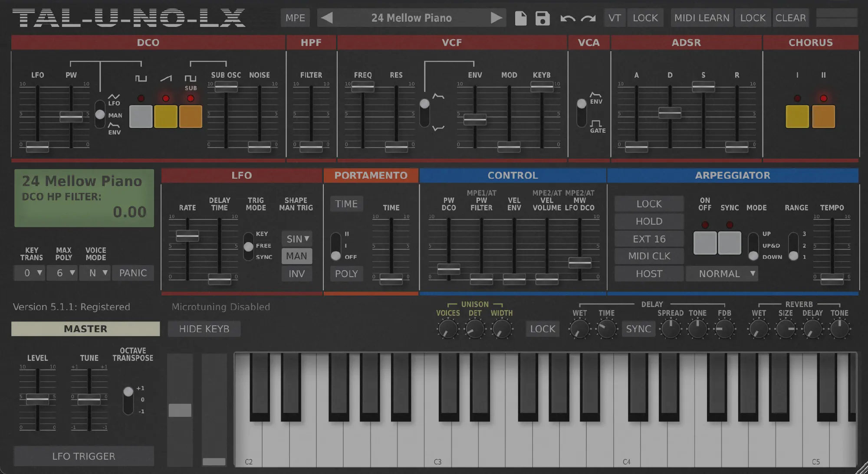Click the redo arrow icon
Viewport: 868px width, 474px height.
588,18
